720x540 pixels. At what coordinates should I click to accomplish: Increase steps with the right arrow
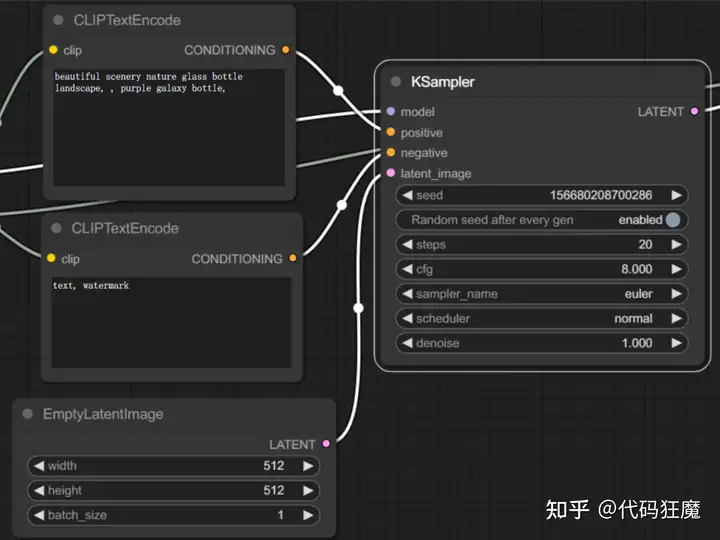tap(676, 244)
